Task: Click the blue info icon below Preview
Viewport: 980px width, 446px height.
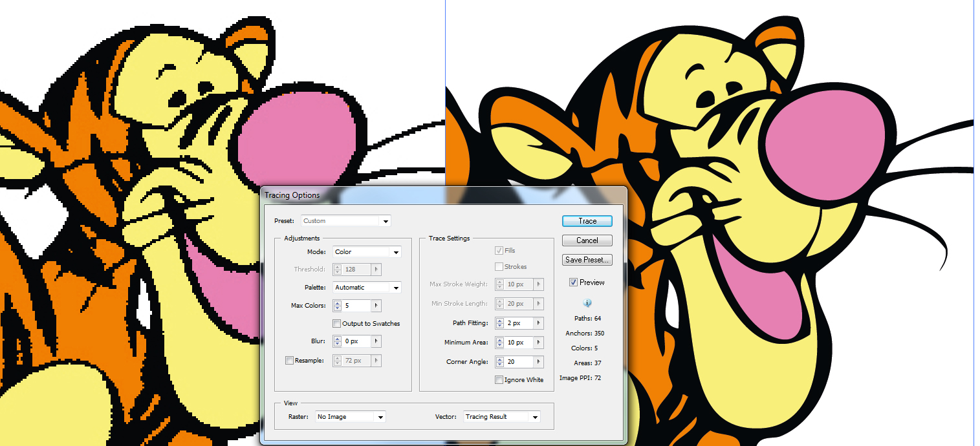Action: click(587, 303)
